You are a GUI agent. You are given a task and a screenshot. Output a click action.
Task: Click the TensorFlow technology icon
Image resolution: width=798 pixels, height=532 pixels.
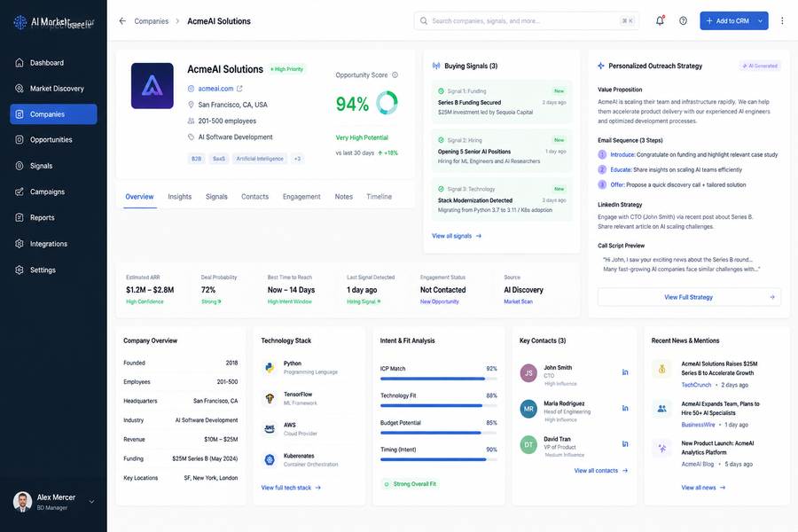point(270,398)
